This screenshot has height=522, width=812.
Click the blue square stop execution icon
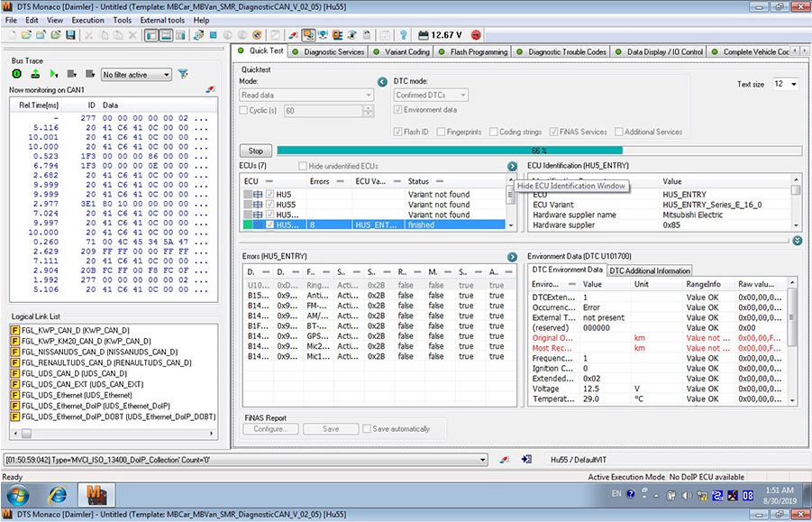(x=213, y=35)
